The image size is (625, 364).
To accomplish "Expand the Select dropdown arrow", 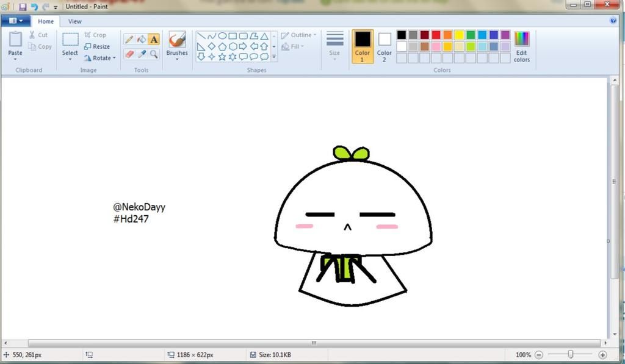I will point(70,59).
